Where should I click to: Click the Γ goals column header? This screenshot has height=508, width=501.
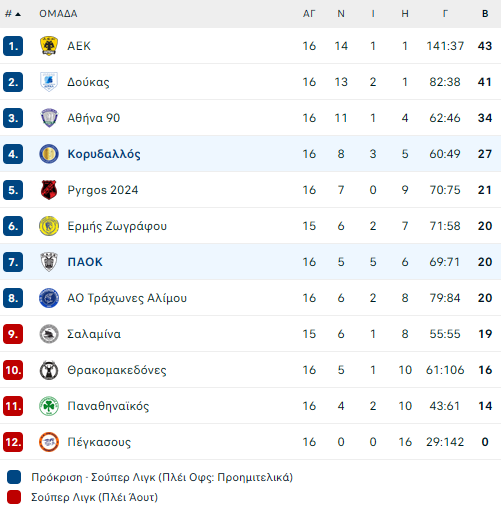[445, 14]
